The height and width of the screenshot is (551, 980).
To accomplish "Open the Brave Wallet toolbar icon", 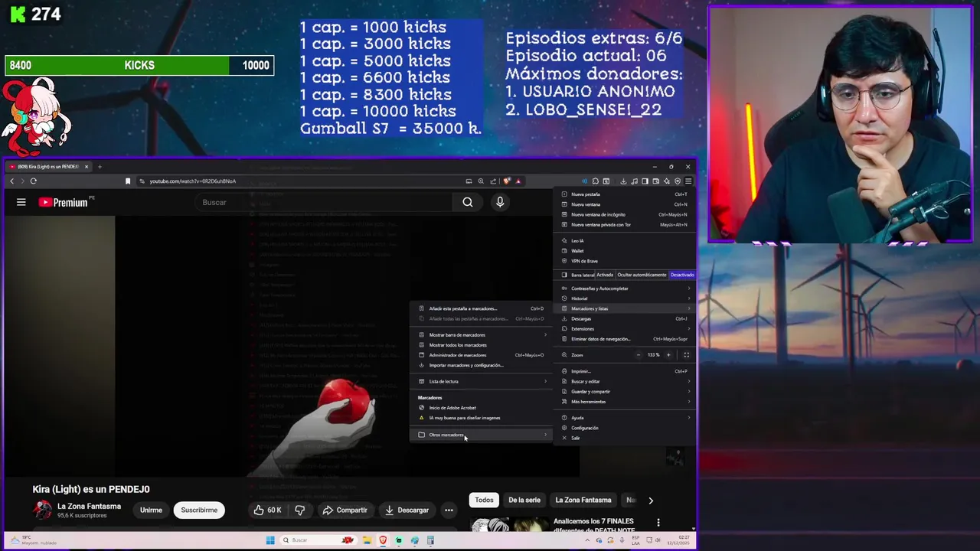I will [656, 181].
